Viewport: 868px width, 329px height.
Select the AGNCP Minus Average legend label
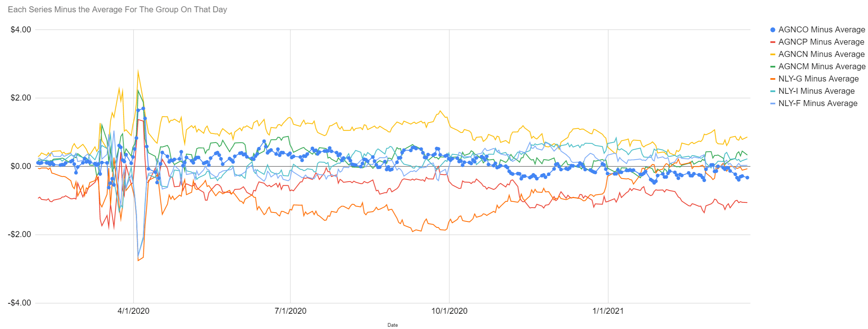[821, 42]
